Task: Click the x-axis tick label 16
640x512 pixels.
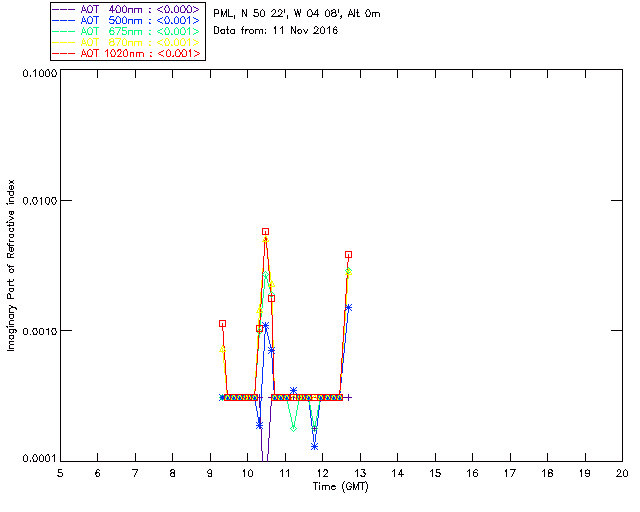Action: pos(473,473)
